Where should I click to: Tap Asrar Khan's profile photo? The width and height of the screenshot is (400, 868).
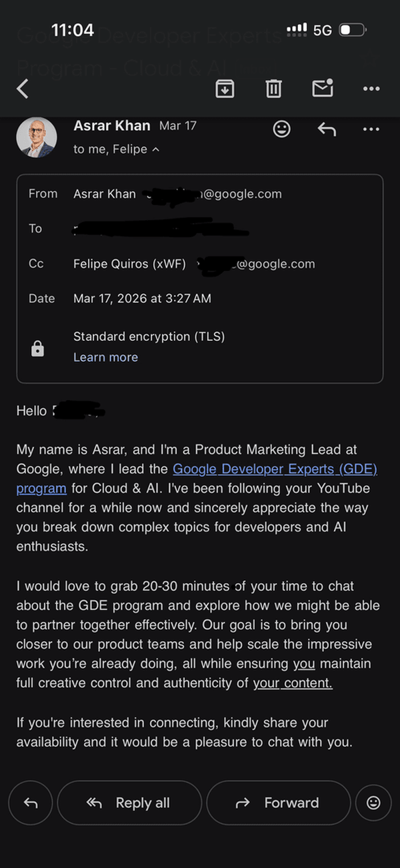coord(37,137)
